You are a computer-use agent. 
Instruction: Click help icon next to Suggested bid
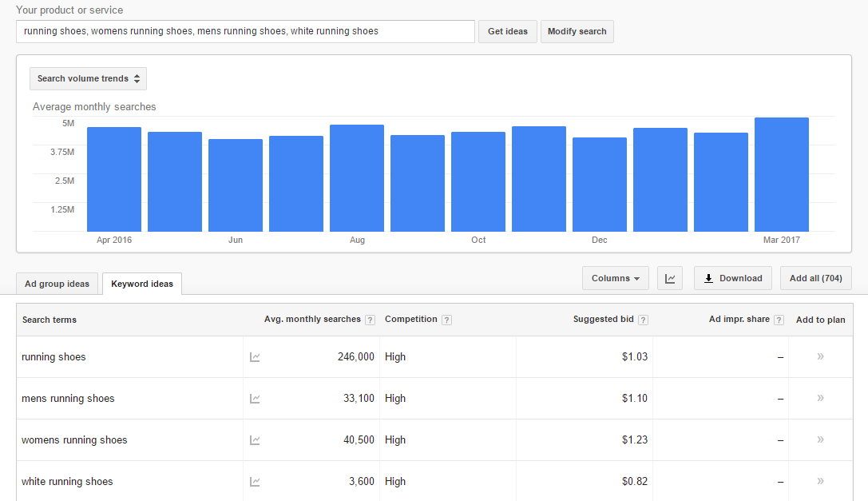[644, 320]
